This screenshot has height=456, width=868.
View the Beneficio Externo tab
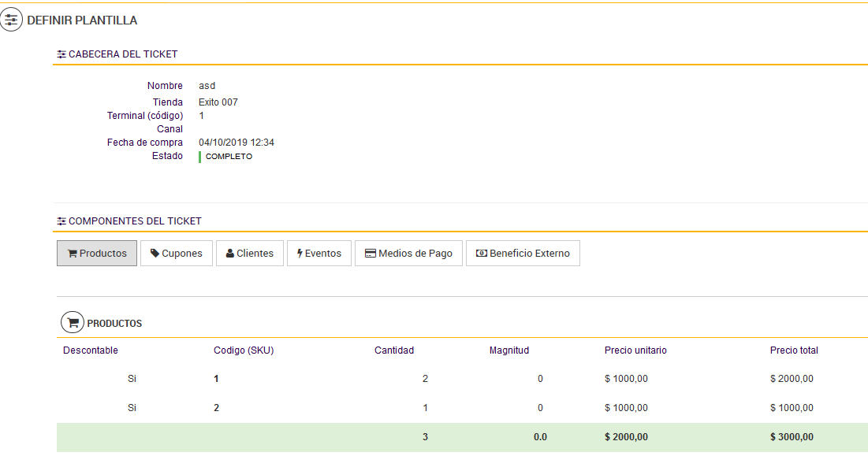click(523, 254)
